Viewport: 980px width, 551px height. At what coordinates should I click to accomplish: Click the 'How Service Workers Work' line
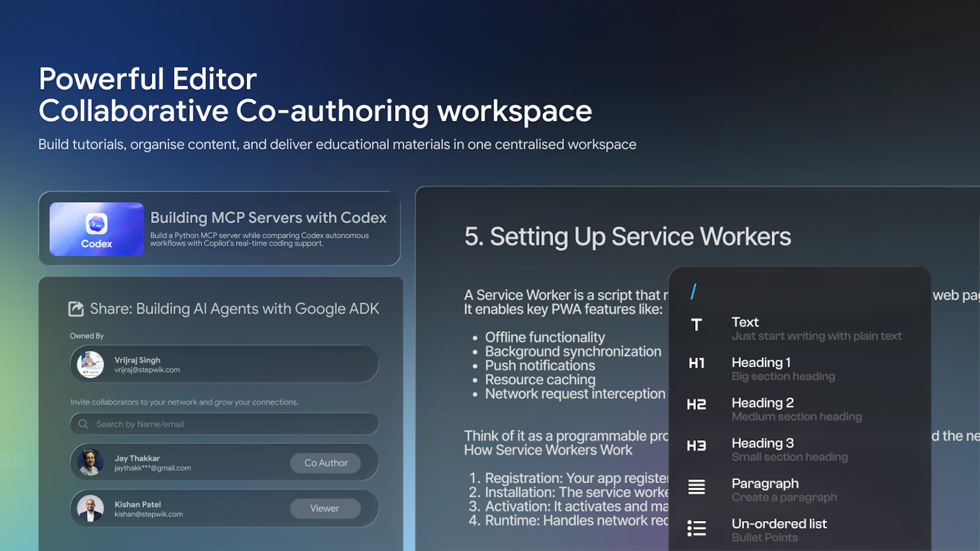coord(548,451)
